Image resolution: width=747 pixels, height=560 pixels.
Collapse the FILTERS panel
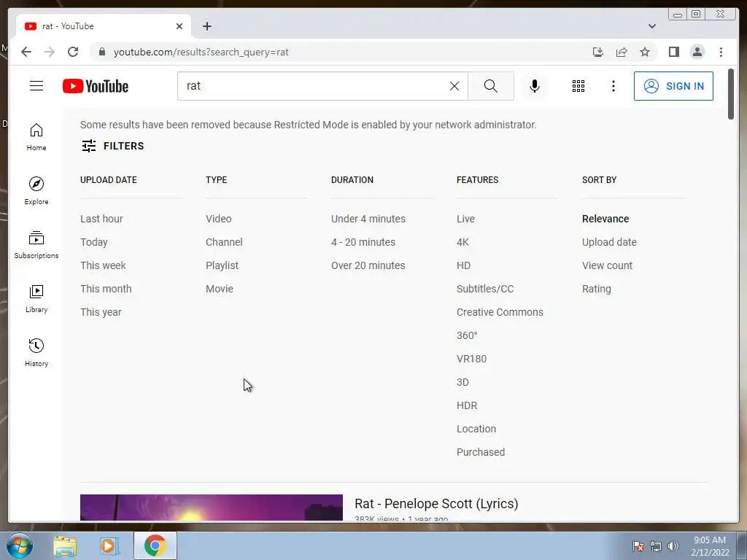112,146
